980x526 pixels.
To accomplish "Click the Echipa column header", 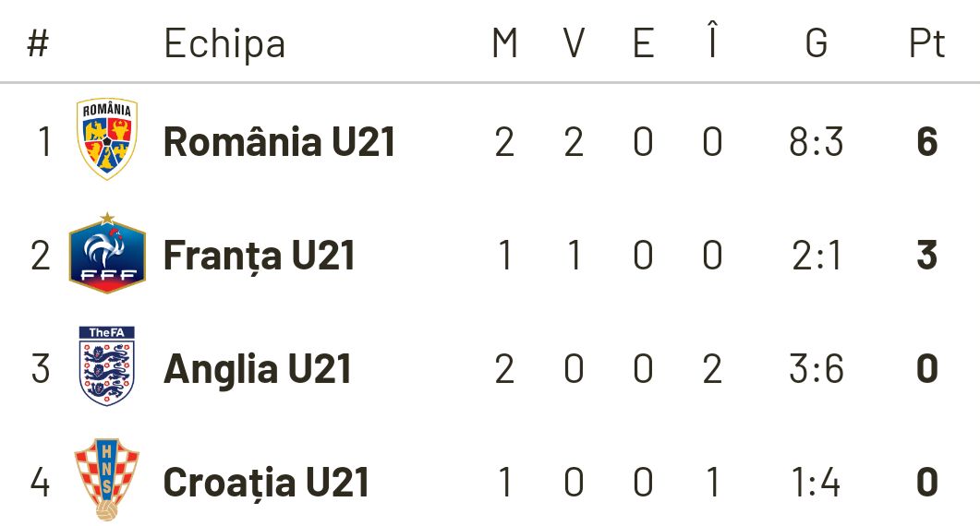I will tap(224, 43).
